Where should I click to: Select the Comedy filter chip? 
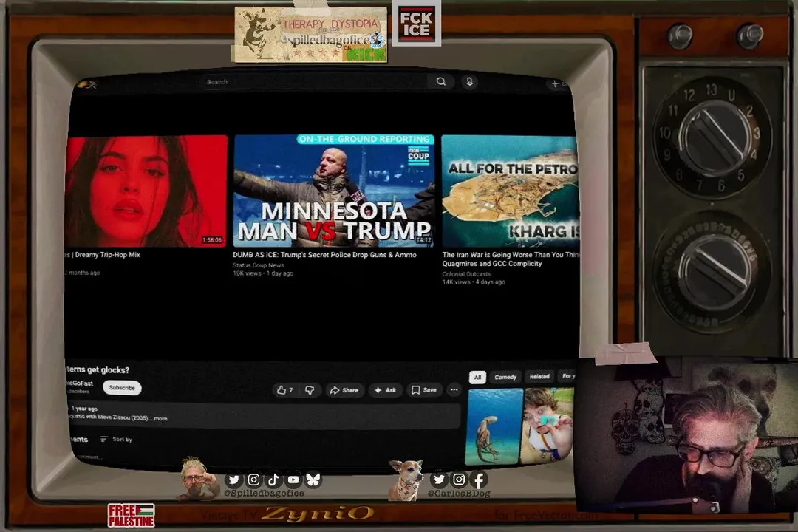pyautogui.click(x=505, y=378)
